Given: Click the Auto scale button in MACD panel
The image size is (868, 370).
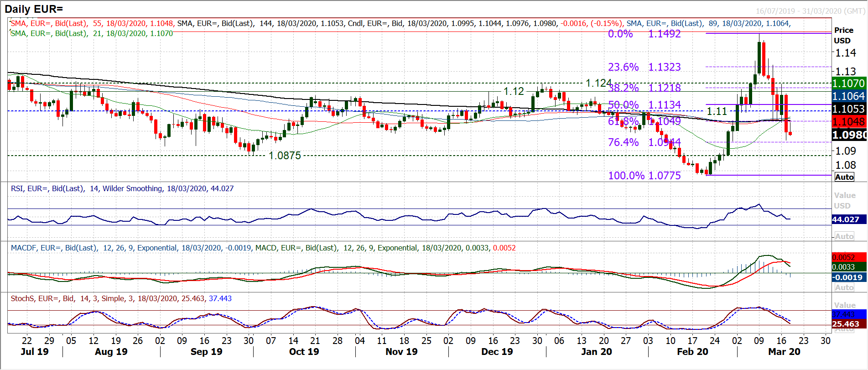Looking at the screenshot, I should 844,287.
